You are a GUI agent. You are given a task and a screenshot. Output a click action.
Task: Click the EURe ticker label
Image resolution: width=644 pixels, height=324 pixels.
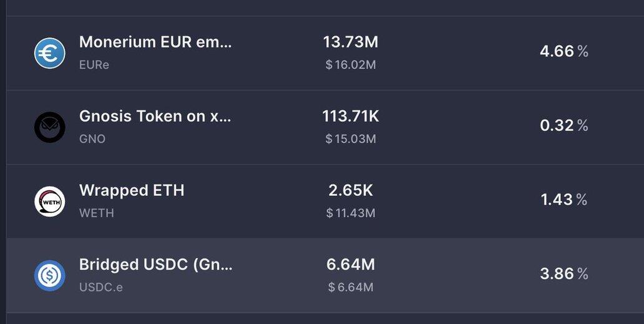(94, 65)
